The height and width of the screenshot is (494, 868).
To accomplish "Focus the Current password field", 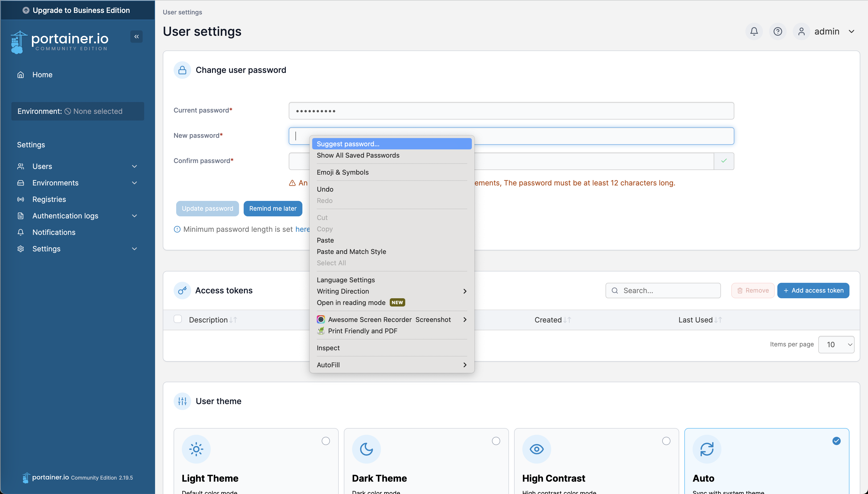I will pyautogui.click(x=511, y=110).
